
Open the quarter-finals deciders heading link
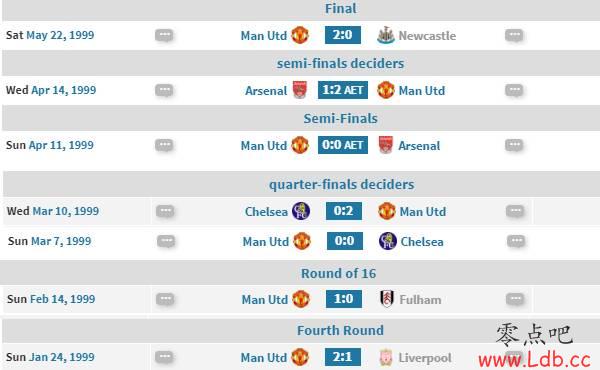click(341, 184)
